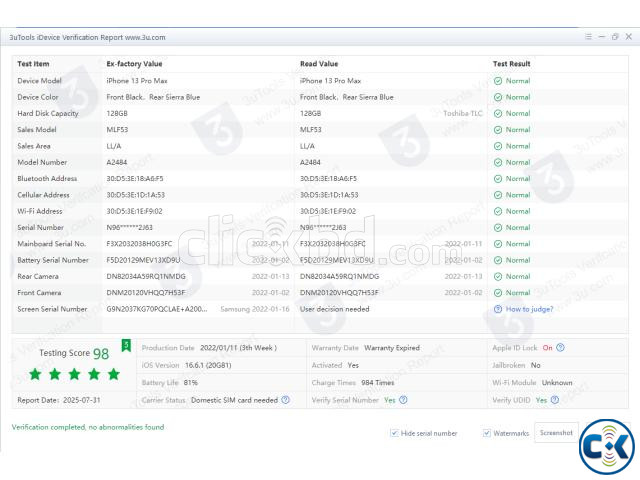Click the Read Value column header
640x480 pixels.
tap(319, 64)
